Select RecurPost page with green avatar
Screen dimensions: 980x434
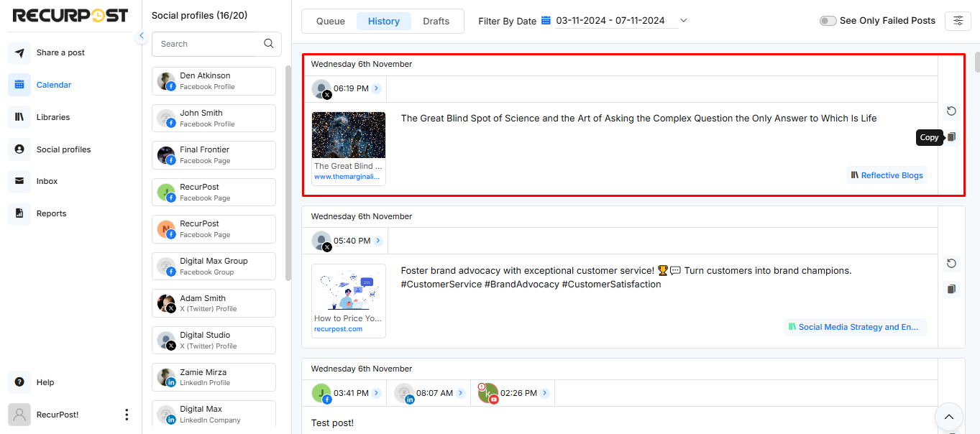coord(214,192)
